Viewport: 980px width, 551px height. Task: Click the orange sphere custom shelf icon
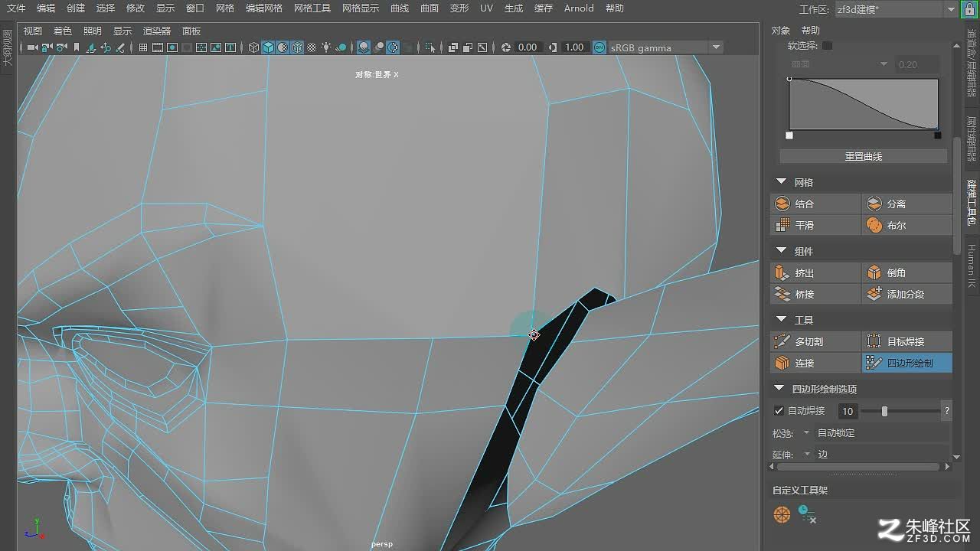(782, 515)
